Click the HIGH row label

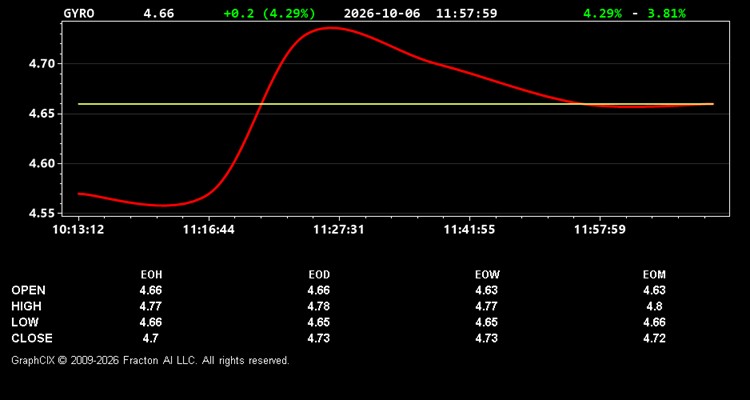pos(26,306)
